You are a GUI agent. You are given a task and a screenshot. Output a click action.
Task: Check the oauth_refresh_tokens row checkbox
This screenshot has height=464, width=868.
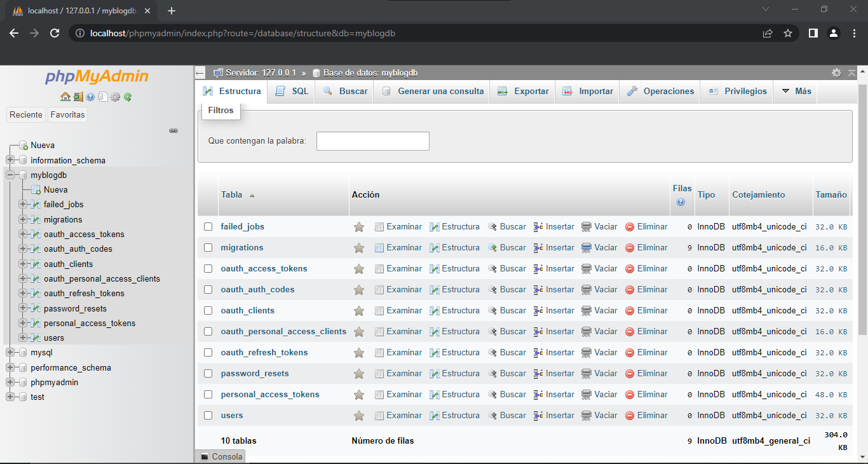tap(208, 353)
